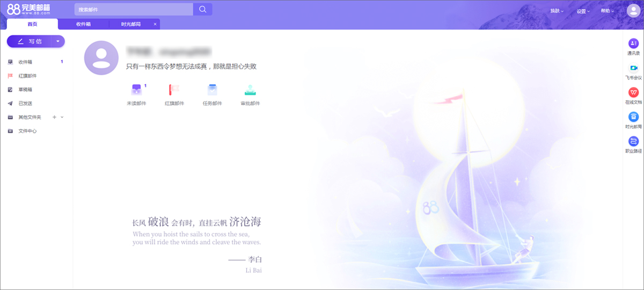Add new folder next to 其他文件夹
The width and height of the screenshot is (644, 290).
pyautogui.click(x=54, y=117)
